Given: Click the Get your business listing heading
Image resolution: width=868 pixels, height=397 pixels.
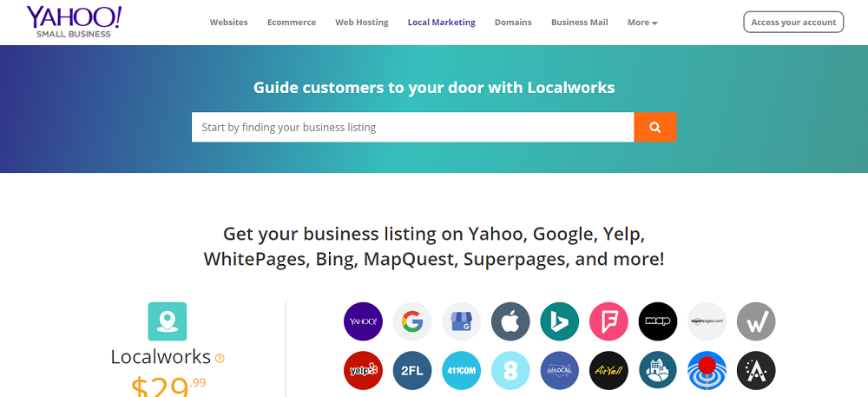Looking at the screenshot, I should point(434,247).
